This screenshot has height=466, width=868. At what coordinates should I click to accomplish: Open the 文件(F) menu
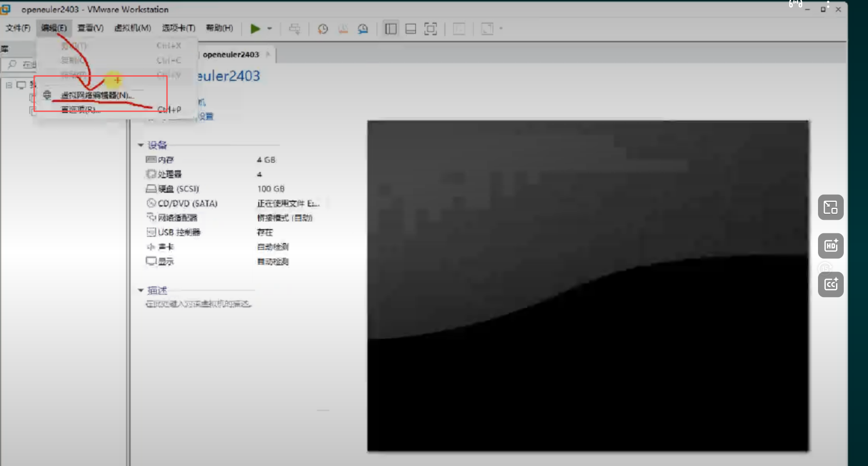(18, 28)
